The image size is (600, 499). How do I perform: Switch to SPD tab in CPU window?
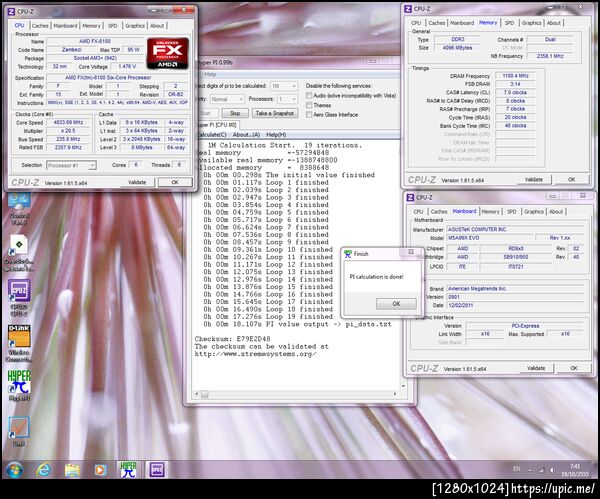[x=112, y=26]
